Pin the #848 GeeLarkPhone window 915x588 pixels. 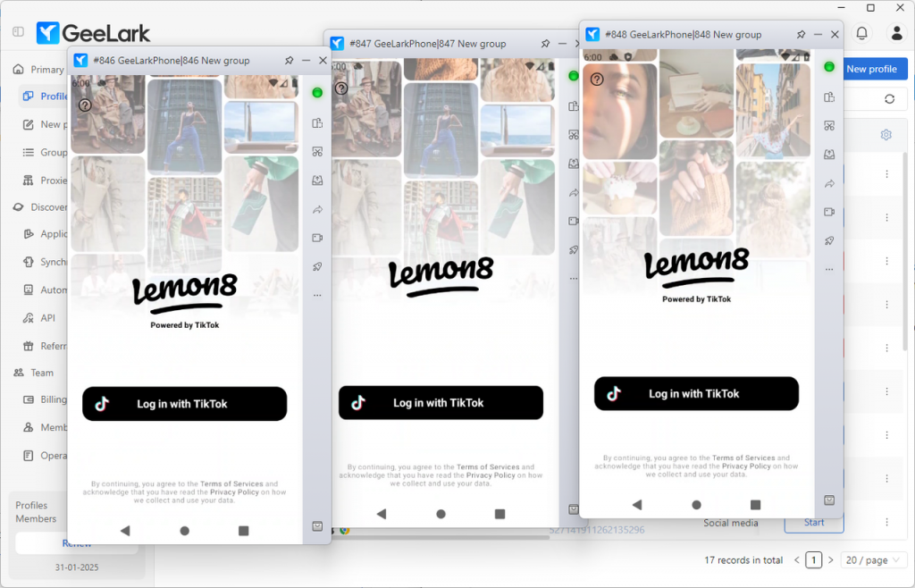pos(802,35)
